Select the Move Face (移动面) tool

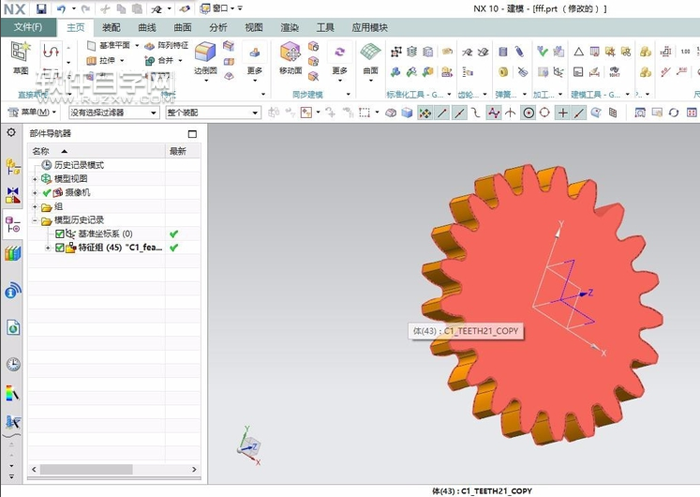[x=291, y=56]
